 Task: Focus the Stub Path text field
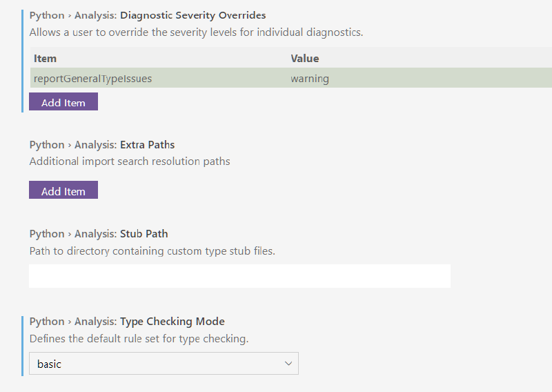click(x=239, y=276)
